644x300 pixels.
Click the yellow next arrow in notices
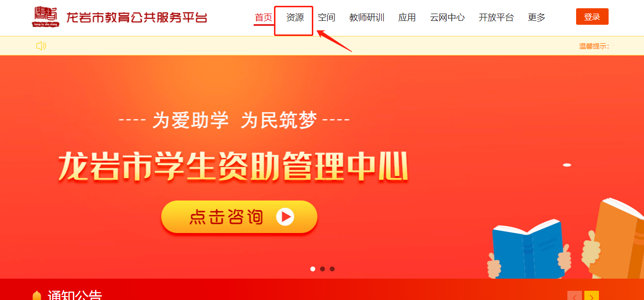(x=592, y=296)
